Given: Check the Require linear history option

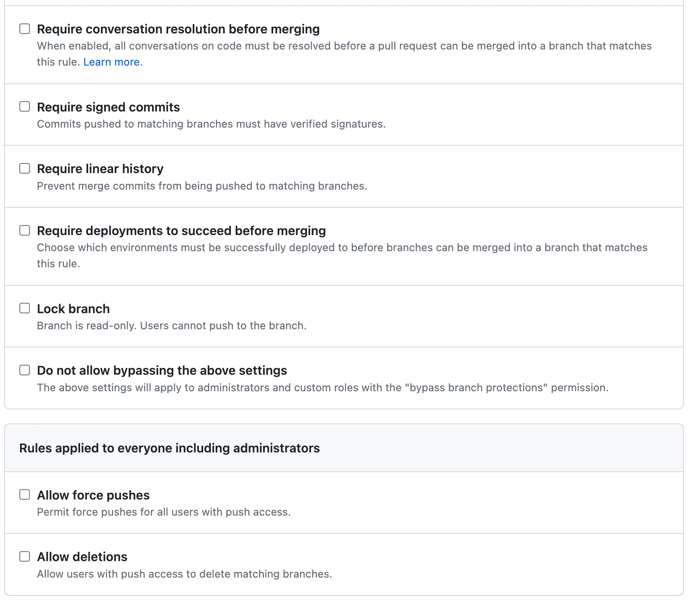Looking at the screenshot, I should pos(25,168).
